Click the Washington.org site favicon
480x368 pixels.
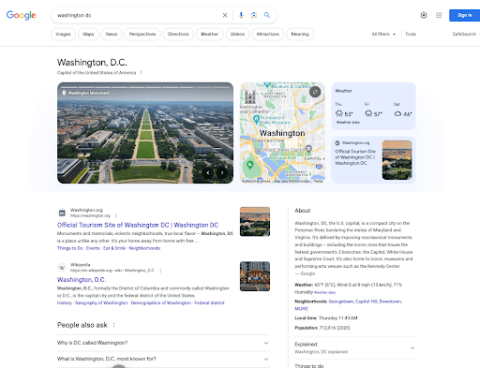coord(62,213)
